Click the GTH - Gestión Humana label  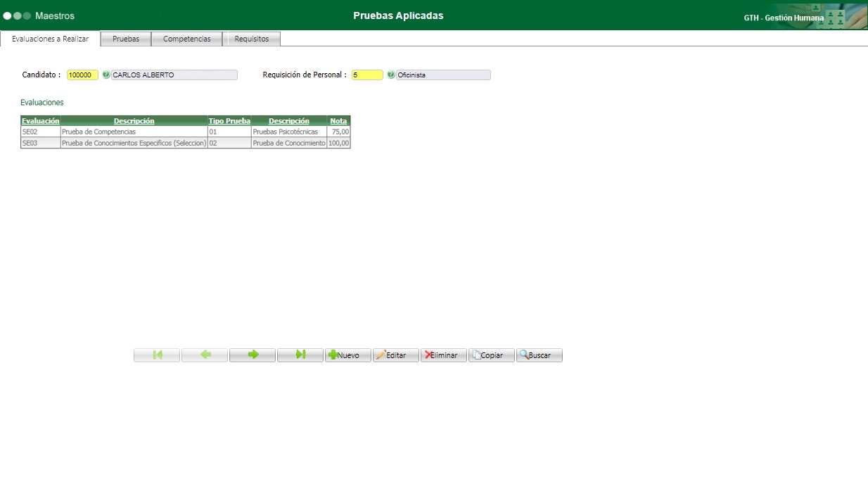[x=784, y=18]
